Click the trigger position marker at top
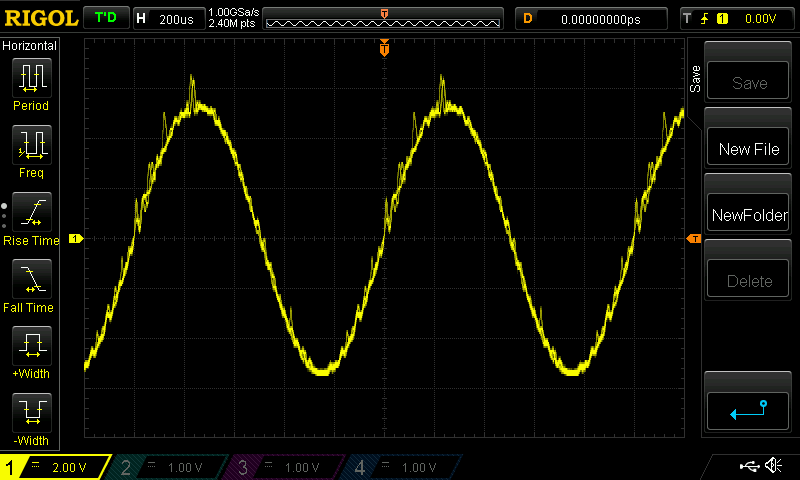 click(x=384, y=48)
